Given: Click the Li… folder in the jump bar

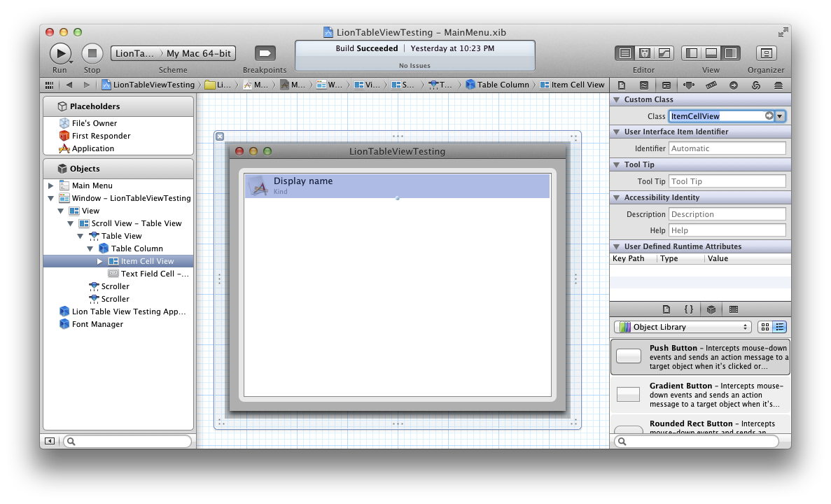Looking at the screenshot, I should point(218,85).
